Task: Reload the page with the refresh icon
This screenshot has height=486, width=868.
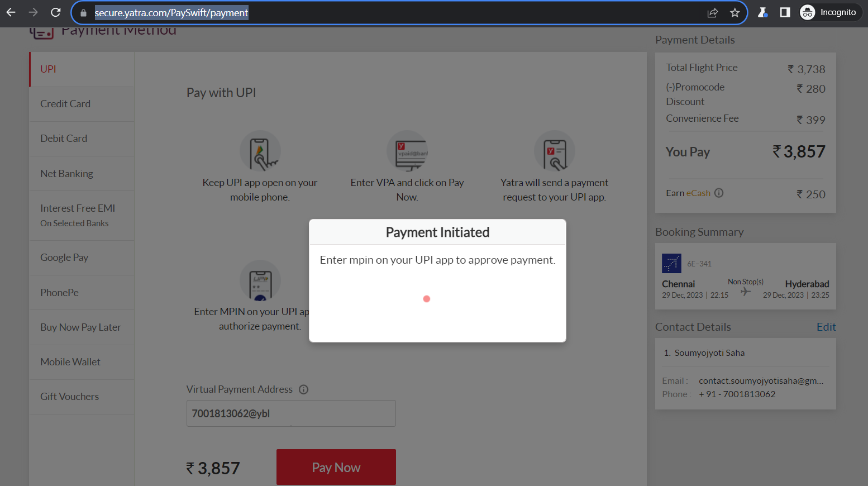Action: coord(55,12)
